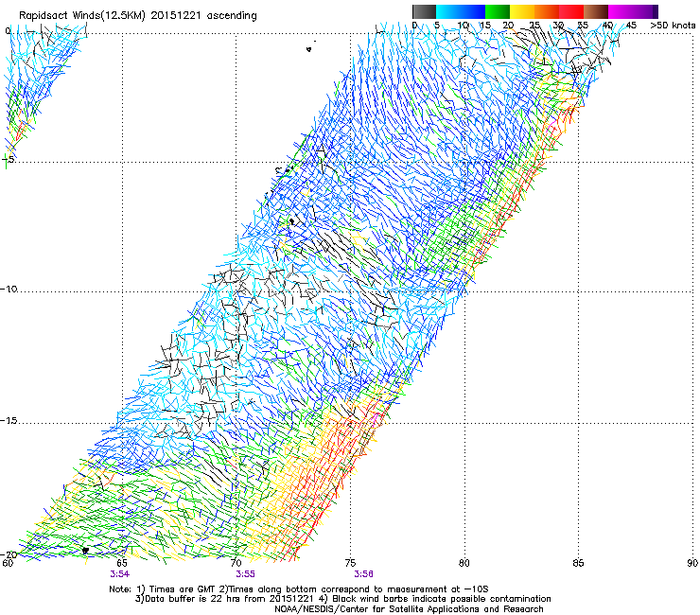The width and height of the screenshot is (700, 615).
Task: Click the longitude axis label 65
Action: pyautogui.click(x=122, y=563)
